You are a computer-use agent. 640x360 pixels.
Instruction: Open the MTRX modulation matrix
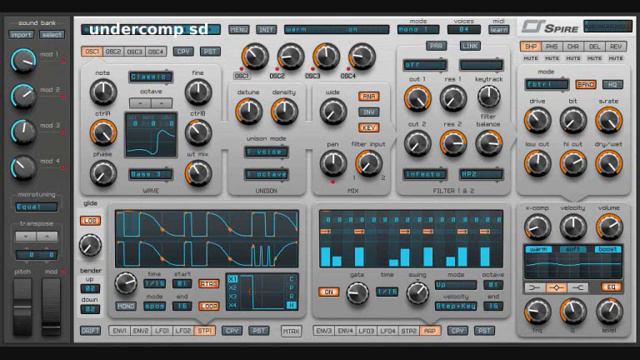pos(291,331)
